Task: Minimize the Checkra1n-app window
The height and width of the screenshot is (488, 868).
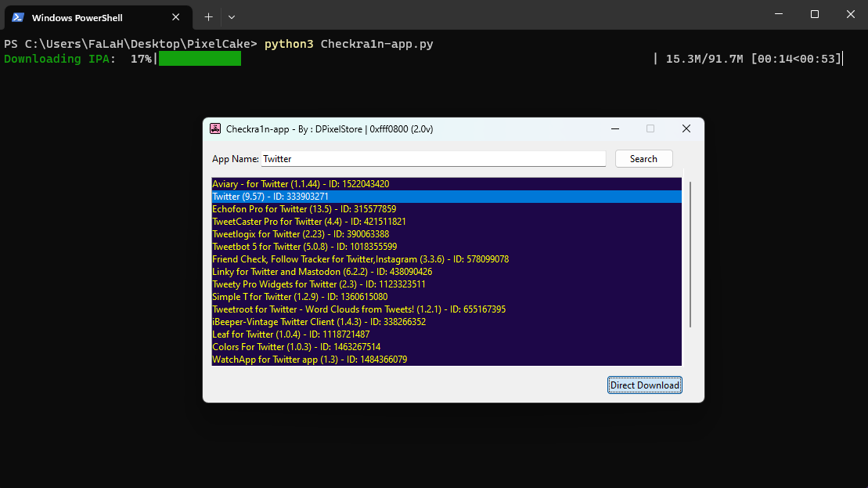Action: click(615, 129)
